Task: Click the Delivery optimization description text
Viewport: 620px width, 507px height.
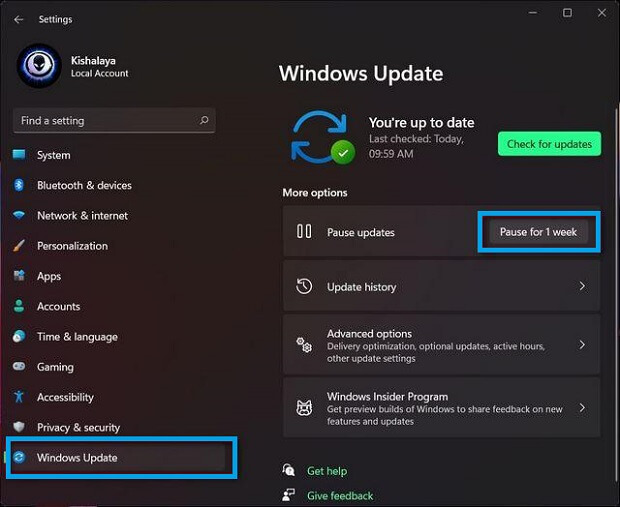Action: pyautogui.click(x=436, y=352)
